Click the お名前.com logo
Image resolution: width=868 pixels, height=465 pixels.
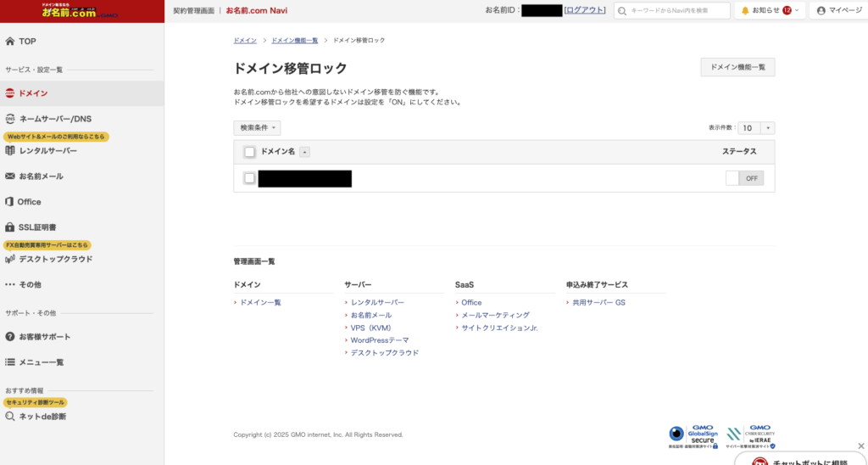click(x=79, y=10)
